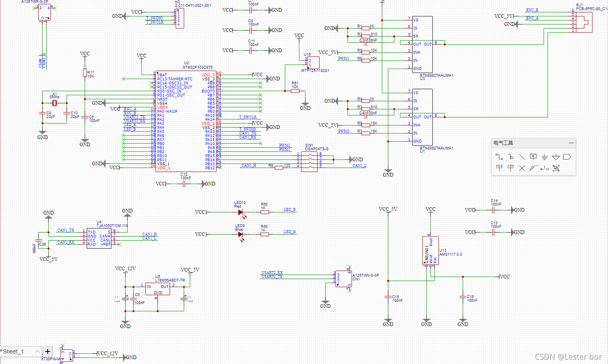Click the 8MHz crystal X1 label
The width and height of the screenshot is (608, 364).
(55, 97)
